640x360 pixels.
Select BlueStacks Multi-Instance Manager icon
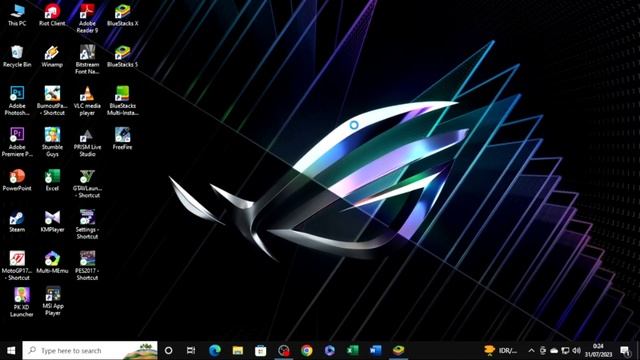[122, 101]
